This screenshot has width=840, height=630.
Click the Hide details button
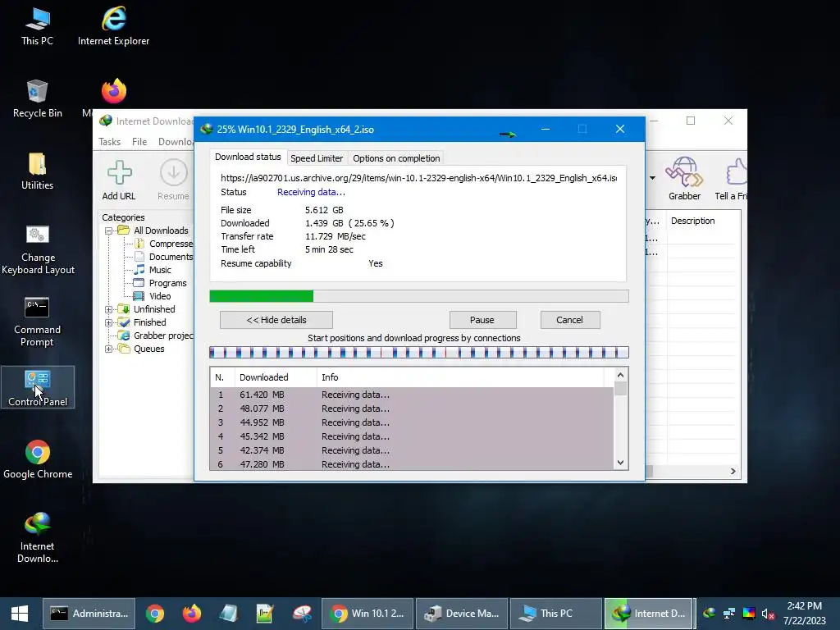[x=276, y=320]
